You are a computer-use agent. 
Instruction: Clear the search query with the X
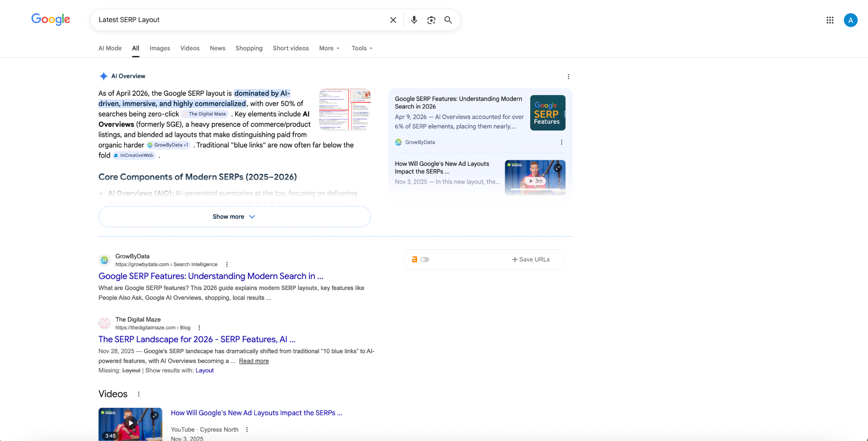(392, 20)
